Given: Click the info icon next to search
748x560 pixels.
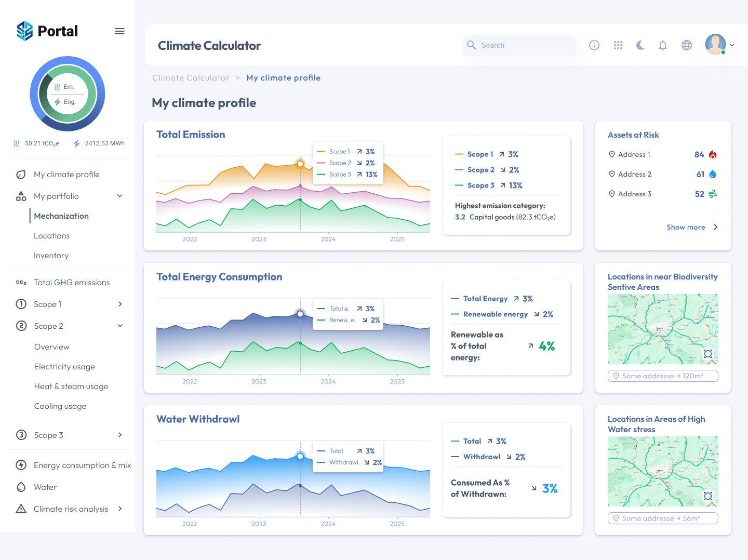Looking at the screenshot, I should point(594,45).
